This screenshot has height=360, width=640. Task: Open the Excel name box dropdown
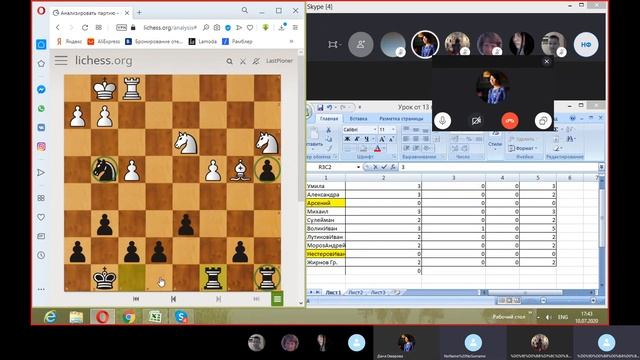tap(358, 167)
